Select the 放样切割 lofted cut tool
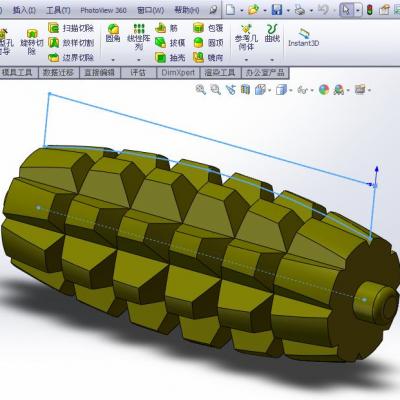The height and width of the screenshot is (400, 400). (71, 43)
